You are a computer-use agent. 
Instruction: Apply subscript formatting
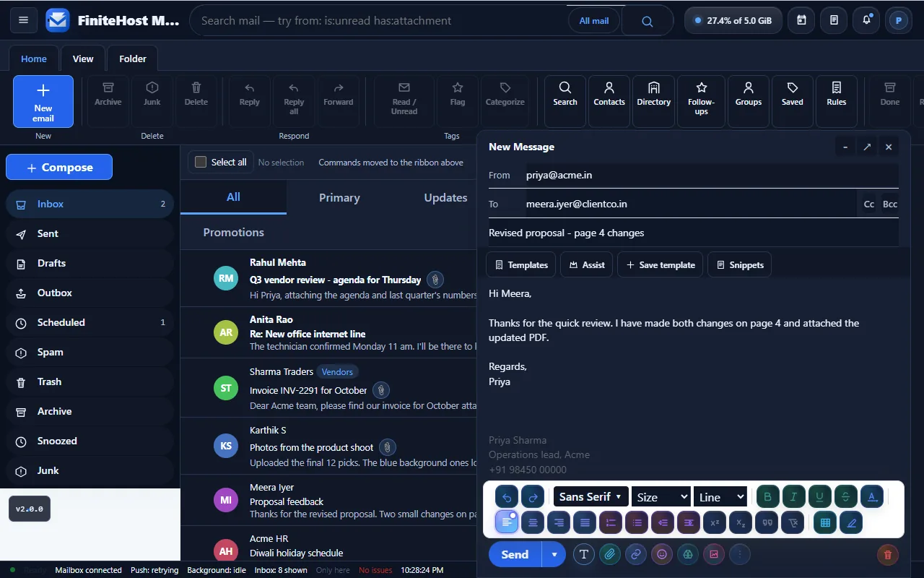[741, 522]
